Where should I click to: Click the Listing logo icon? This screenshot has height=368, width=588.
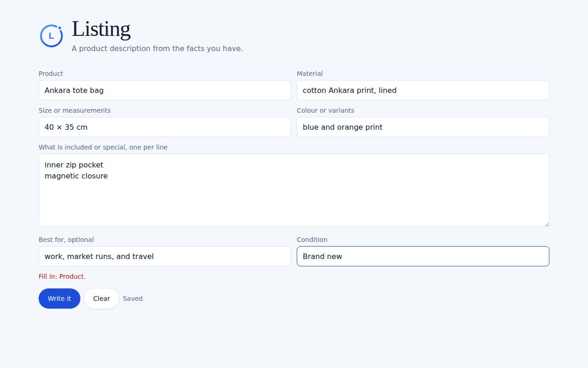point(51,36)
